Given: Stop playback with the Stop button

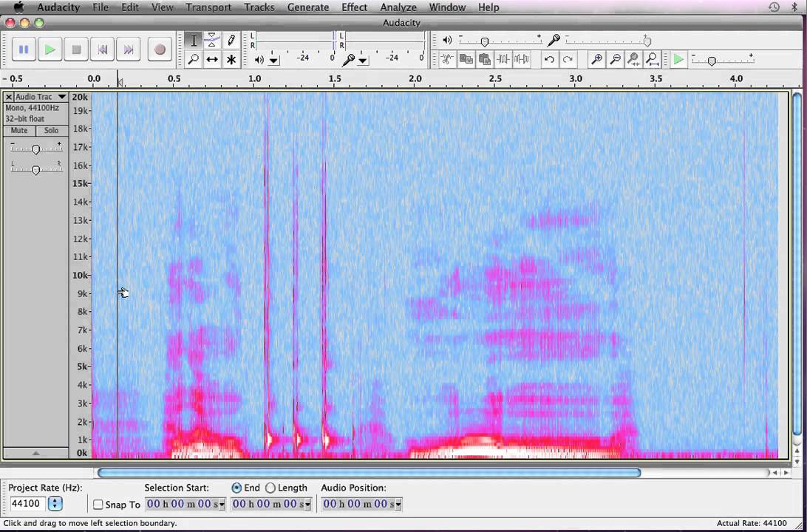Looking at the screenshot, I should [76, 50].
